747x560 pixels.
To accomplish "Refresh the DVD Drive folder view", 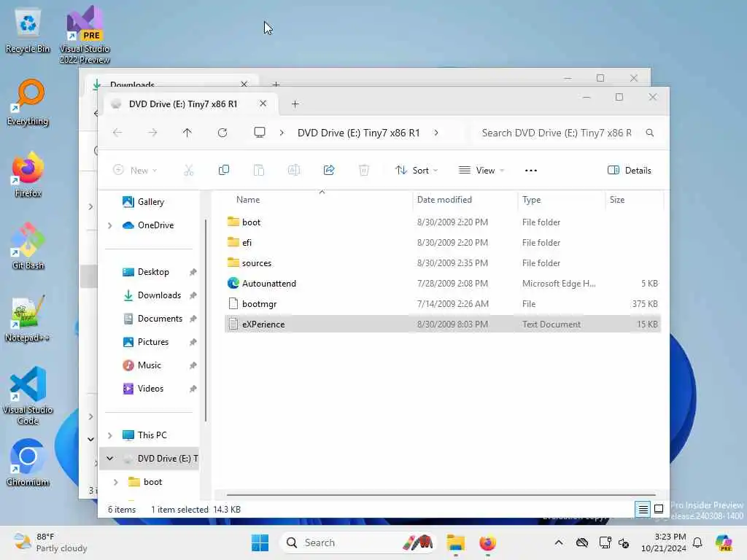I will click(x=222, y=133).
